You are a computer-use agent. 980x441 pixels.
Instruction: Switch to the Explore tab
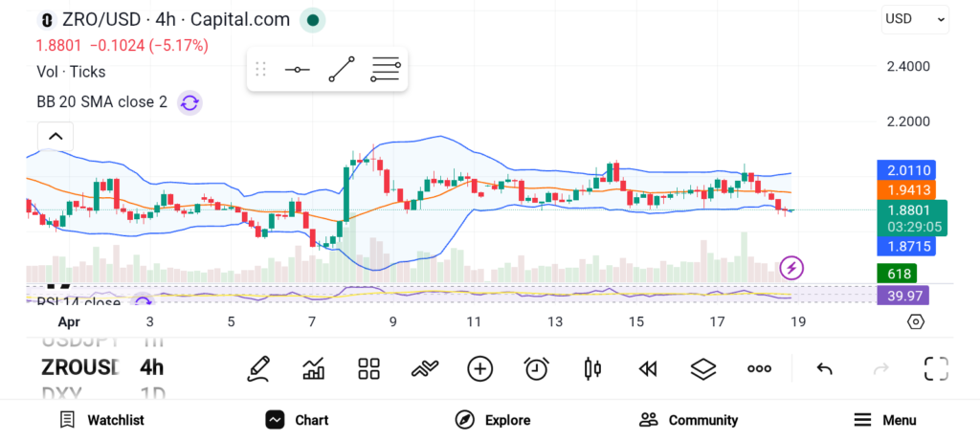(493, 420)
